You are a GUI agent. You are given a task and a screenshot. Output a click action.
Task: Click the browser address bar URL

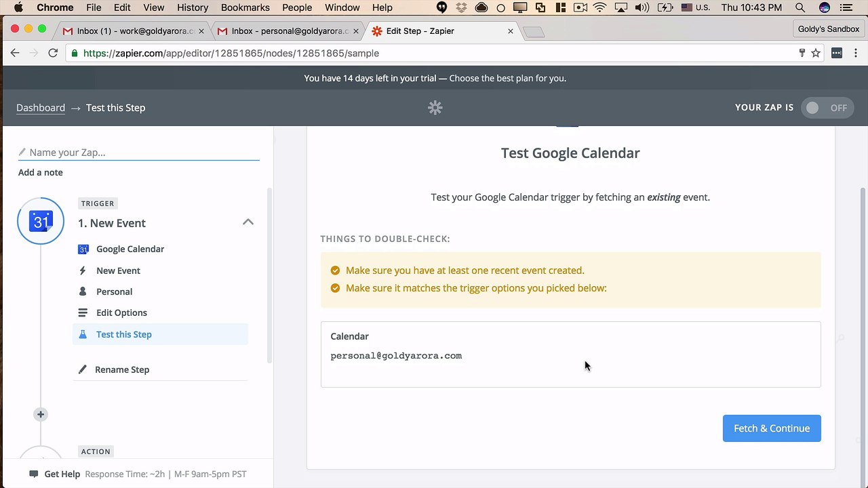[x=231, y=53]
